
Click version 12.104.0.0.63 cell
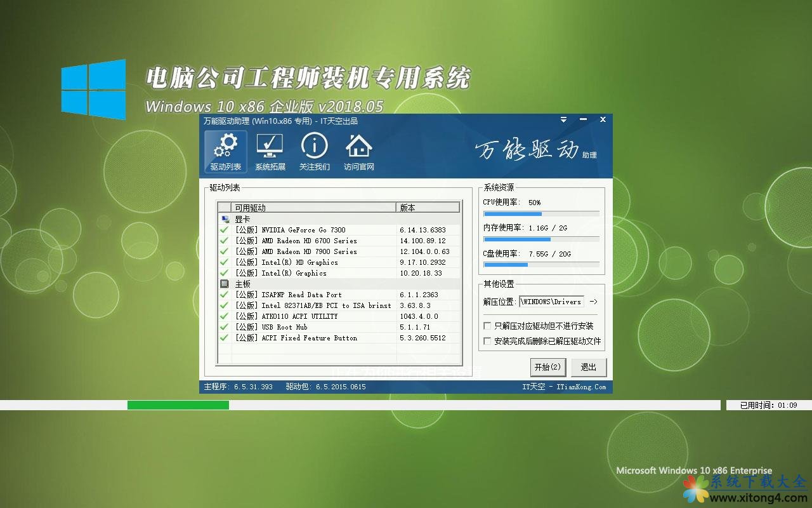(x=424, y=251)
